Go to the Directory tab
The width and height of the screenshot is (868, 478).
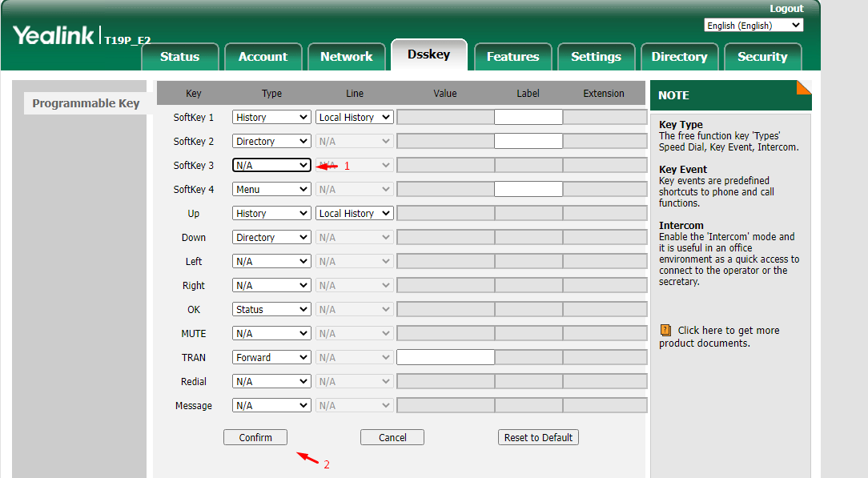(x=679, y=56)
